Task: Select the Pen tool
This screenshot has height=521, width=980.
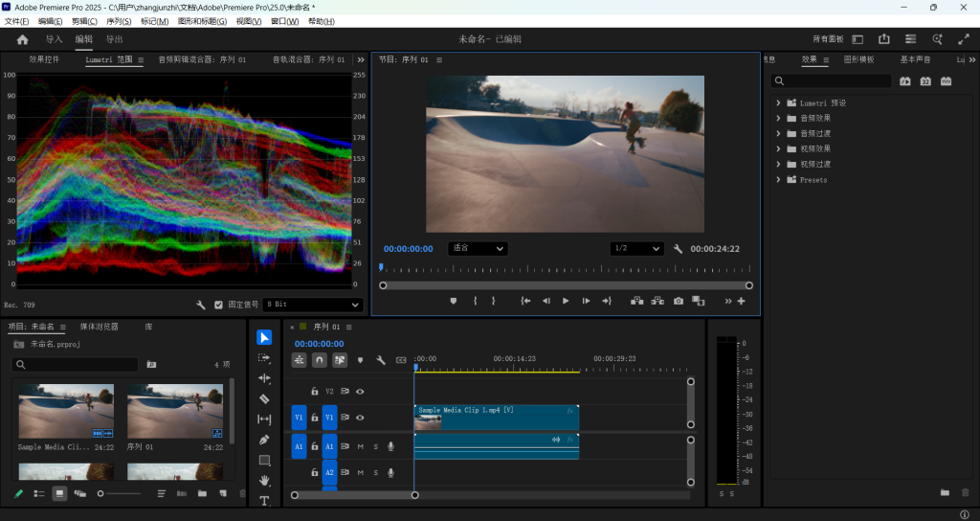Action: (x=264, y=440)
